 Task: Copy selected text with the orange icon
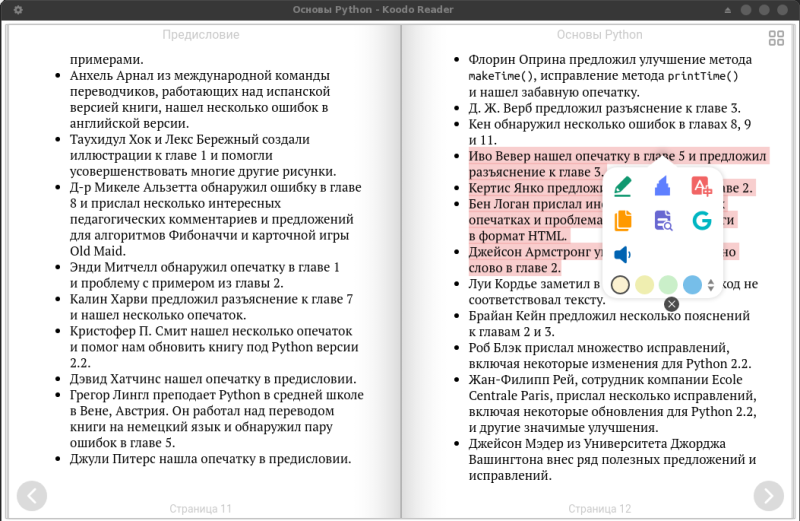coord(623,220)
